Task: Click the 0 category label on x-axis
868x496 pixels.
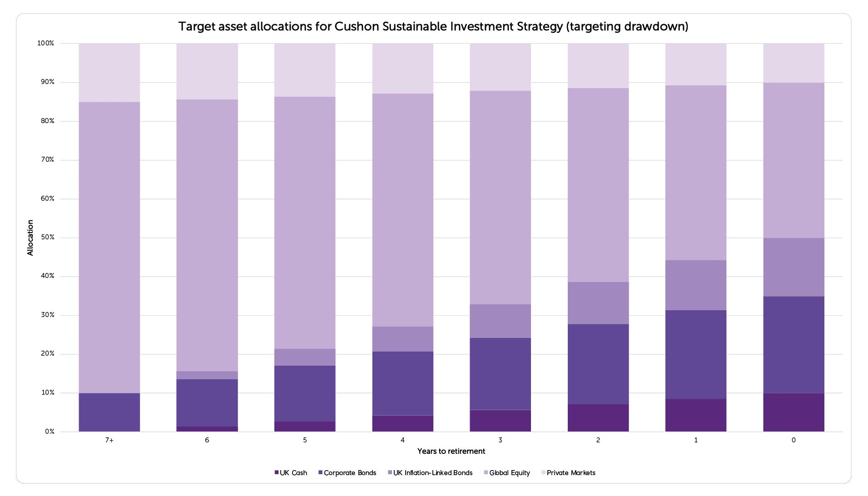Action: 794,440
